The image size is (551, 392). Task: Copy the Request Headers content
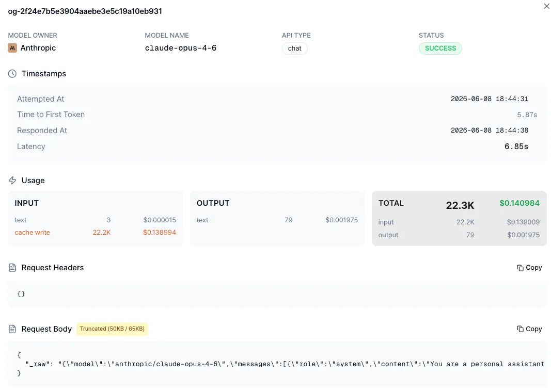tap(529, 268)
